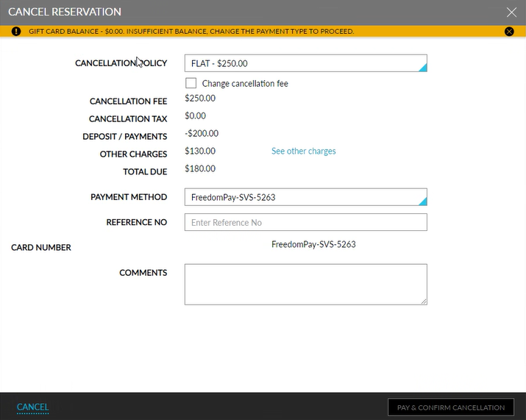Open the Payment Method dropdown
This screenshot has width=526, height=420.
[305, 197]
